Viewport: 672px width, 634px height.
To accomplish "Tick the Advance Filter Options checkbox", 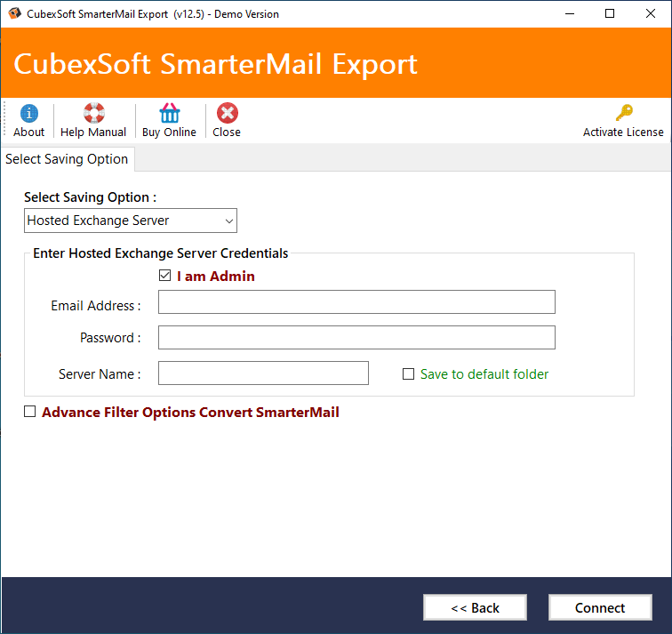I will point(30,412).
